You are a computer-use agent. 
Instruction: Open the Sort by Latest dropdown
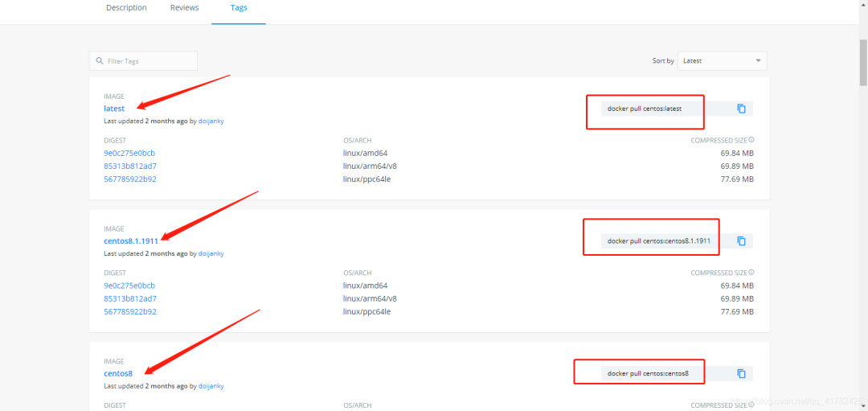pos(722,61)
